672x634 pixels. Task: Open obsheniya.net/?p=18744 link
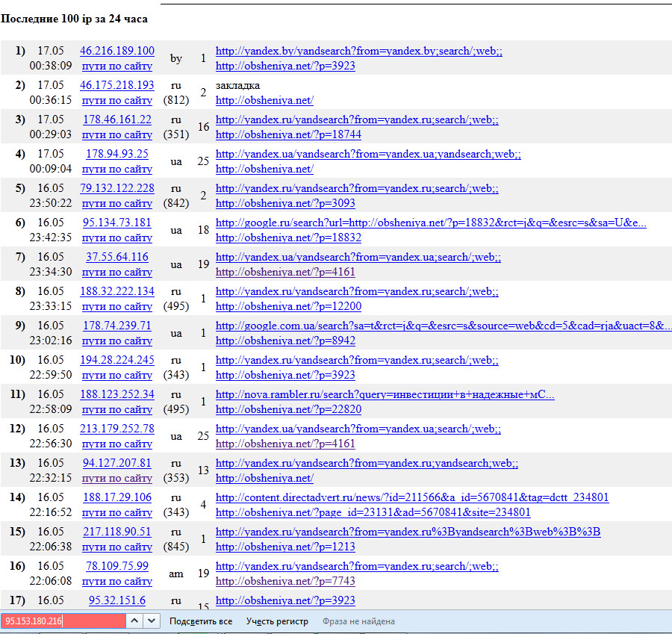point(288,134)
